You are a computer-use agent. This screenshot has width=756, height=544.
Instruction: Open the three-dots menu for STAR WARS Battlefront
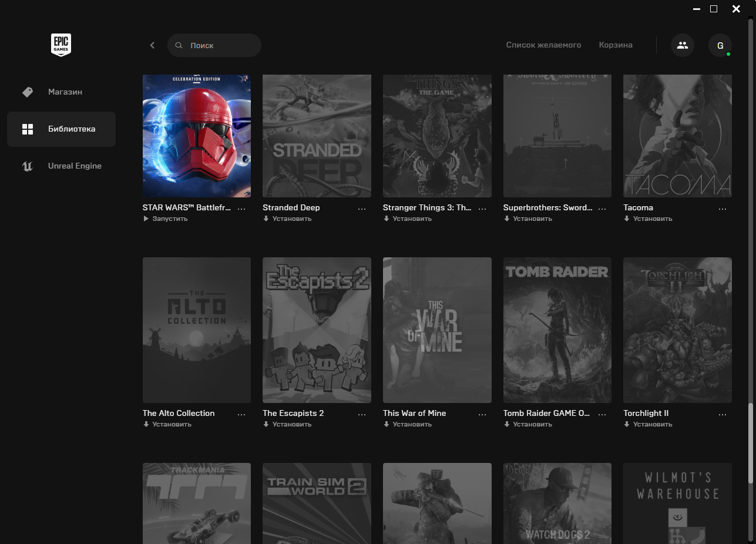tap(241, 209)
